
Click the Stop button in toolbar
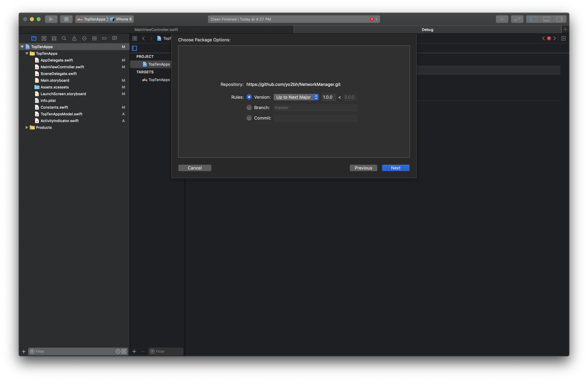coord(66,19)
